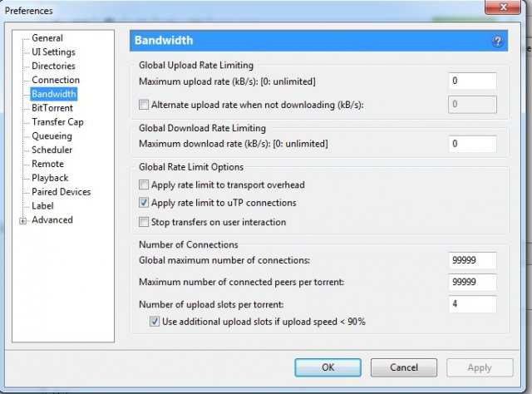The image size is (532, 394).
Task: Expand the Advanced tree node
Action: click(x=23, y=220)
